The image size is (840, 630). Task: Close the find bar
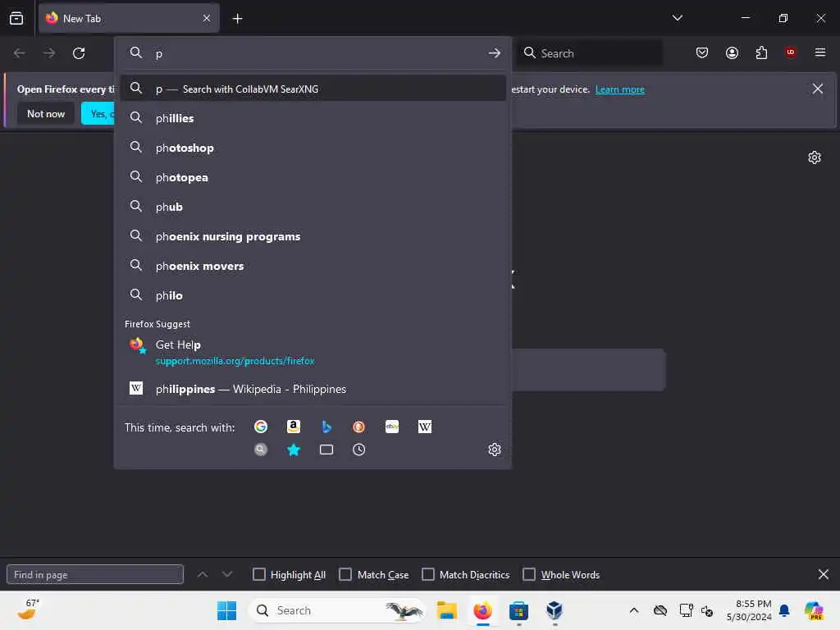click(x=824, y=574)
